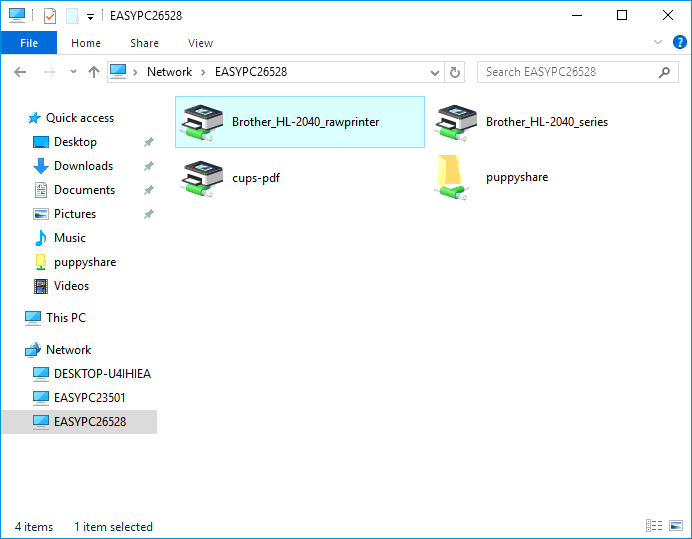
Task: Open Desktop in the navigation pane
Action: [75, 142]
